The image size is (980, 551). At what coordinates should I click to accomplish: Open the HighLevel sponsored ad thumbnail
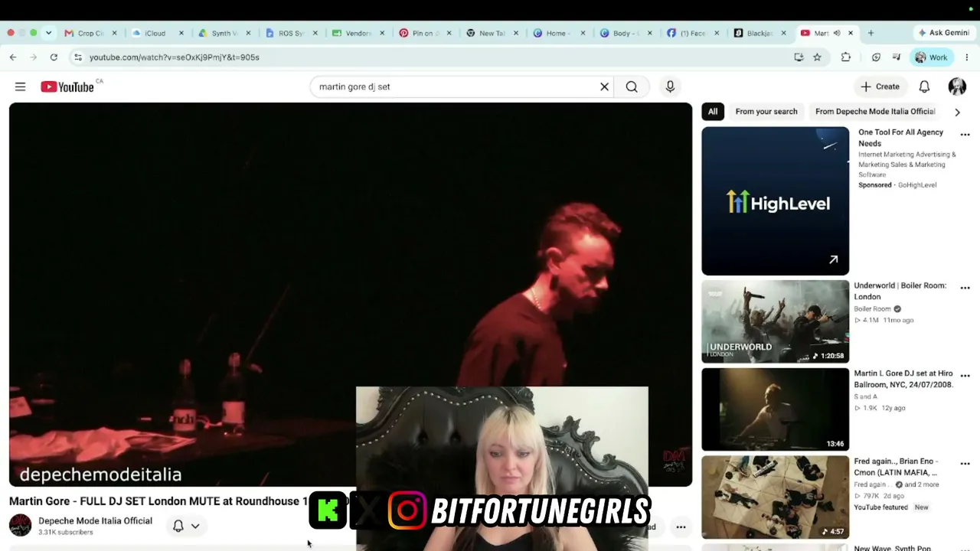[776, 201]
